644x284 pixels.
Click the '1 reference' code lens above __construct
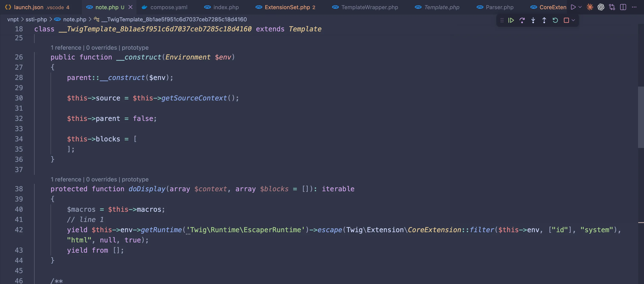pos(66,48)
